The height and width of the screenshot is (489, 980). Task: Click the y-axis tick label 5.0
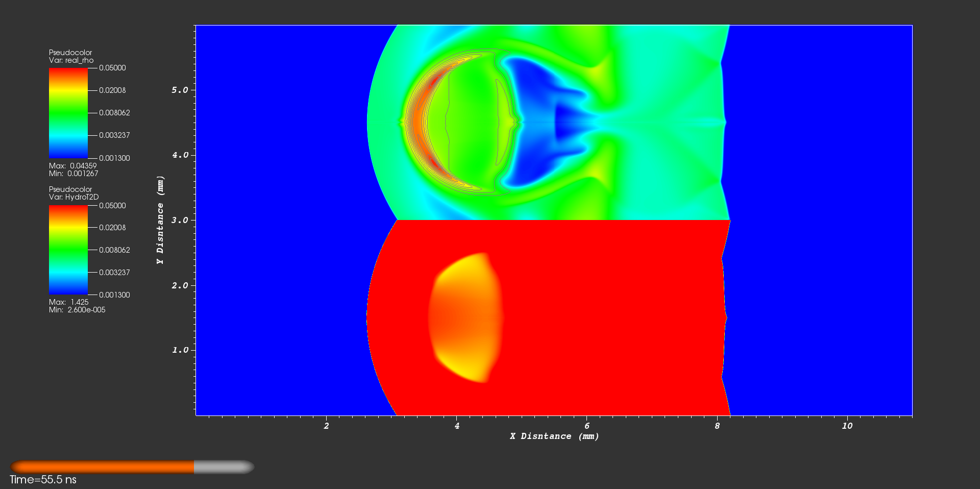click(x=180, y=90)
